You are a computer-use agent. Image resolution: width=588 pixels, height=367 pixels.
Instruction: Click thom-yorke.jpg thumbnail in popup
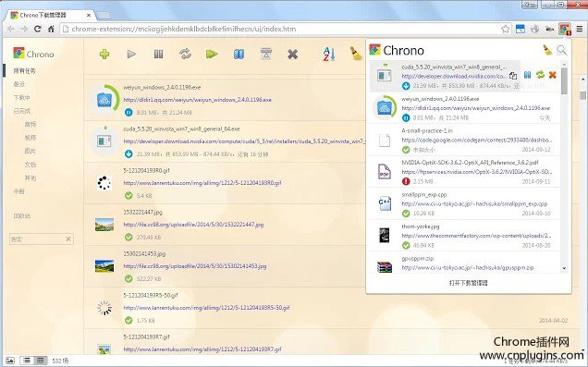385,235
